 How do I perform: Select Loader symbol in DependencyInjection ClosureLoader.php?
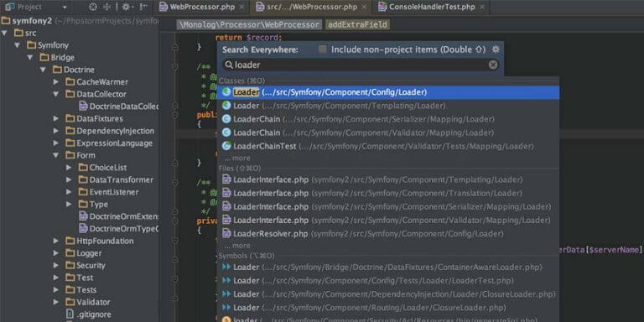388,294
